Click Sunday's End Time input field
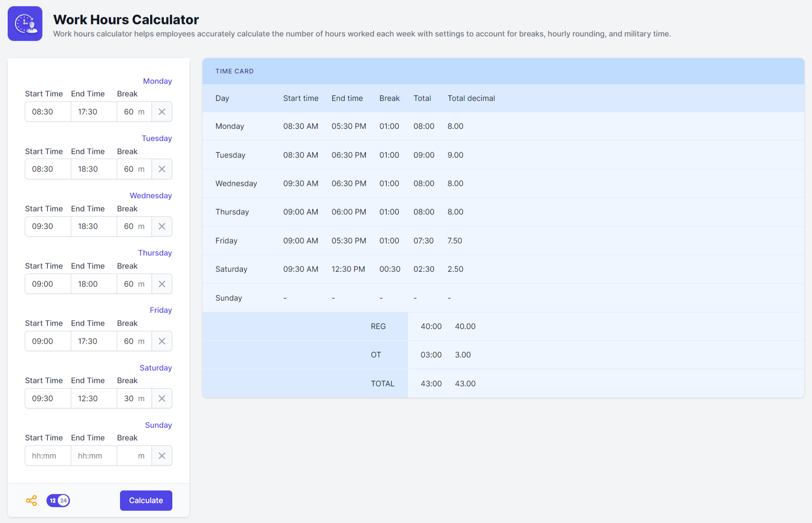The image size is (812, 523). pyautogui.click(x=94, y=456)
